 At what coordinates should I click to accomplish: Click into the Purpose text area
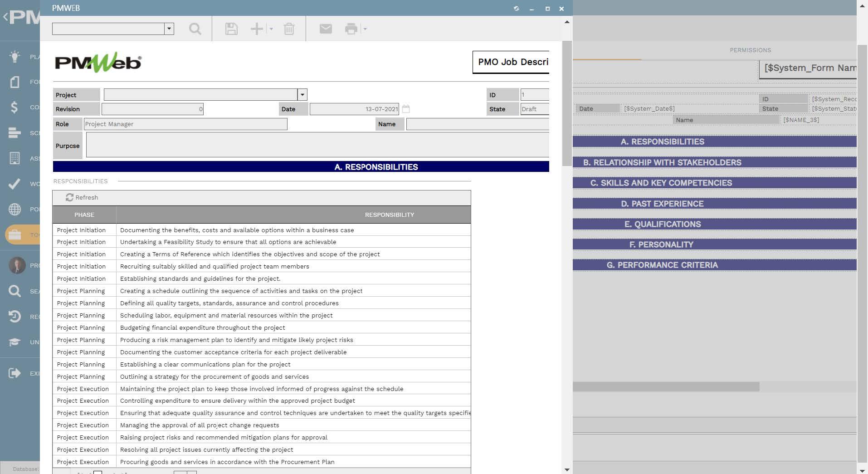pos(317,146)
